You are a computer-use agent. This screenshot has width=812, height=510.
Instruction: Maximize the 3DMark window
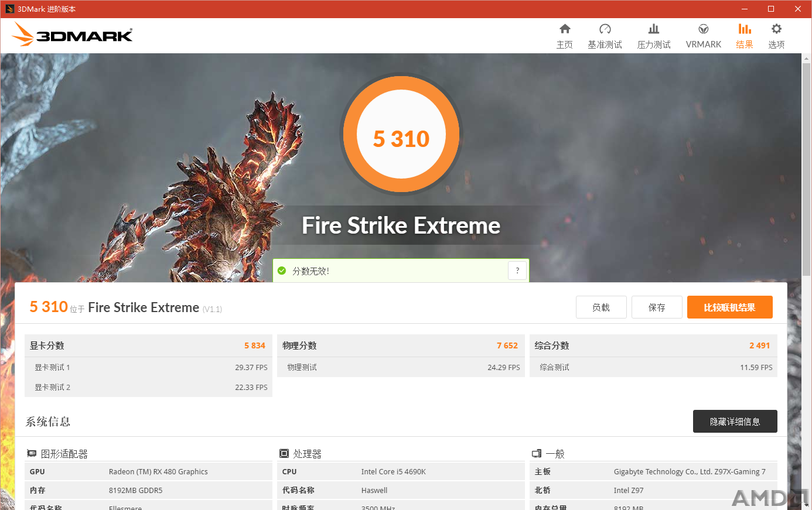(771, 9)
